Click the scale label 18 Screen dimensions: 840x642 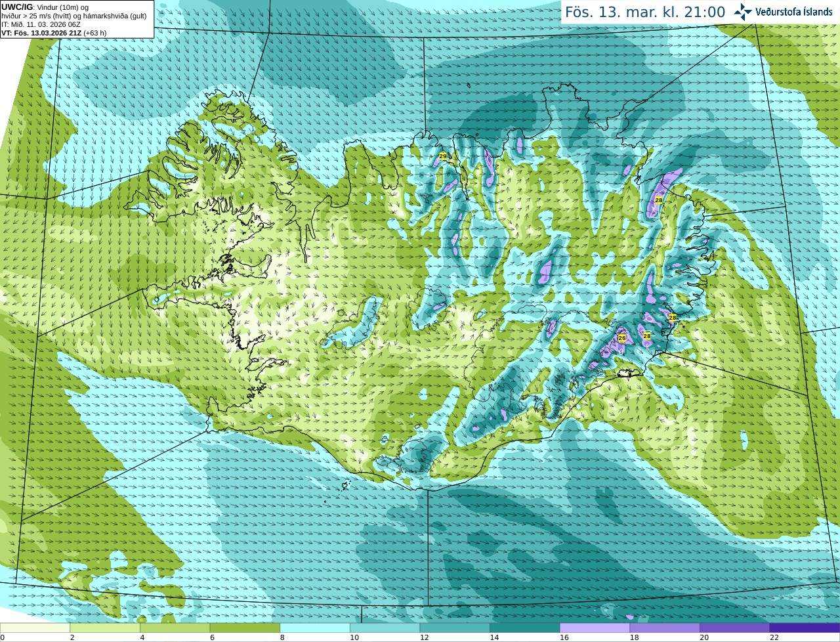pyautogui.click(x=635, y=637)
